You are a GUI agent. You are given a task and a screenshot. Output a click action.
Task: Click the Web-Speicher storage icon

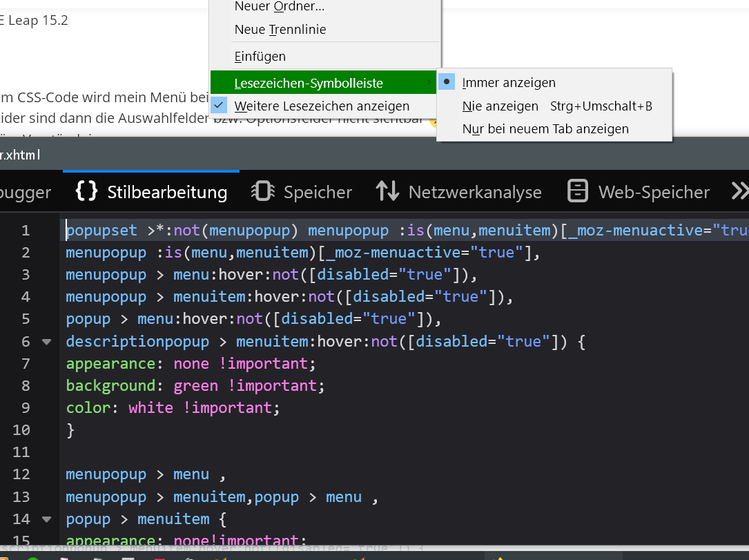[578, 191]
